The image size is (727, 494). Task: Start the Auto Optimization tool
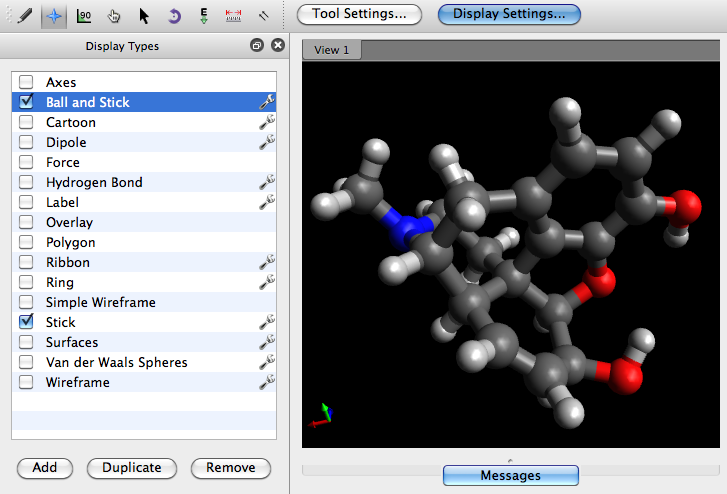click(x=204, y=16)
